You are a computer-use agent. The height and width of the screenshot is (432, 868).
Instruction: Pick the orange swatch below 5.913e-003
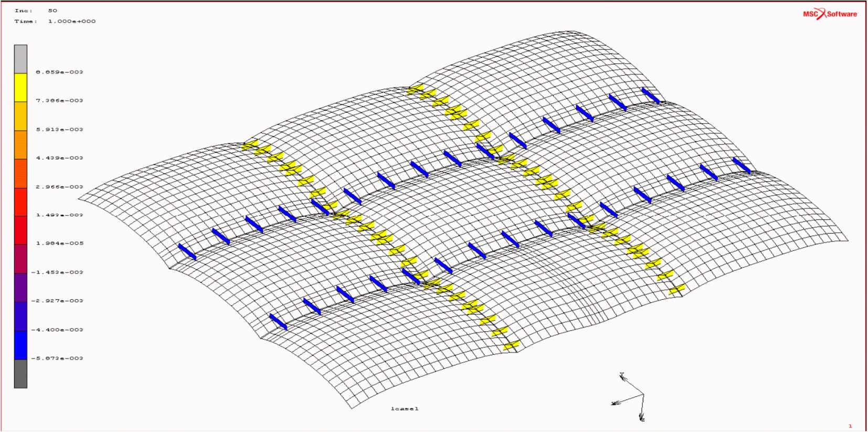point(20,144)
